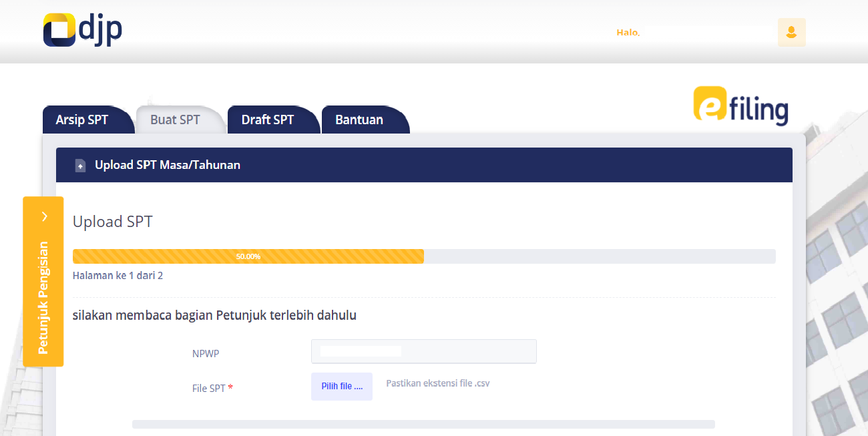Click the e-filing logo

pyautogui.click(x=740, y=107)
